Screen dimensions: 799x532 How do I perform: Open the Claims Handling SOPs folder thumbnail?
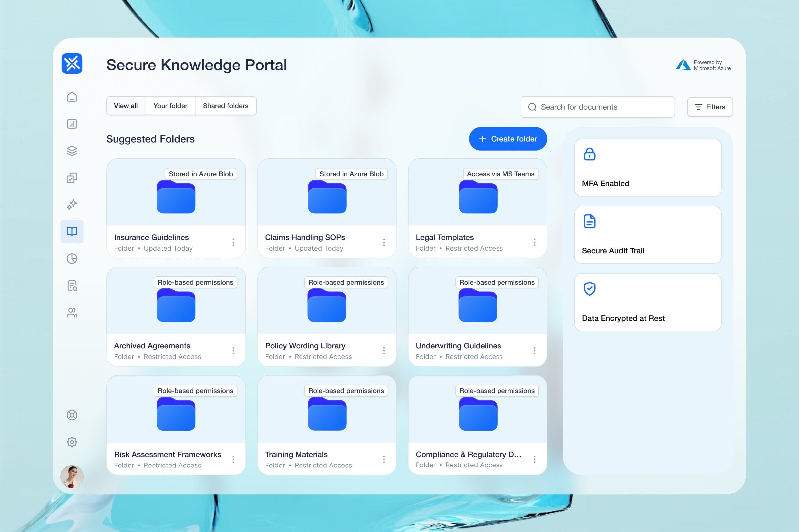coord(327,197)
